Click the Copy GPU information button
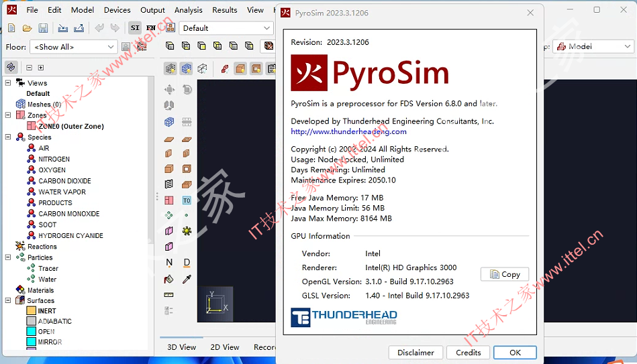Screen dimensions: 637x364 pyautogui.click(x=505, y=274)
